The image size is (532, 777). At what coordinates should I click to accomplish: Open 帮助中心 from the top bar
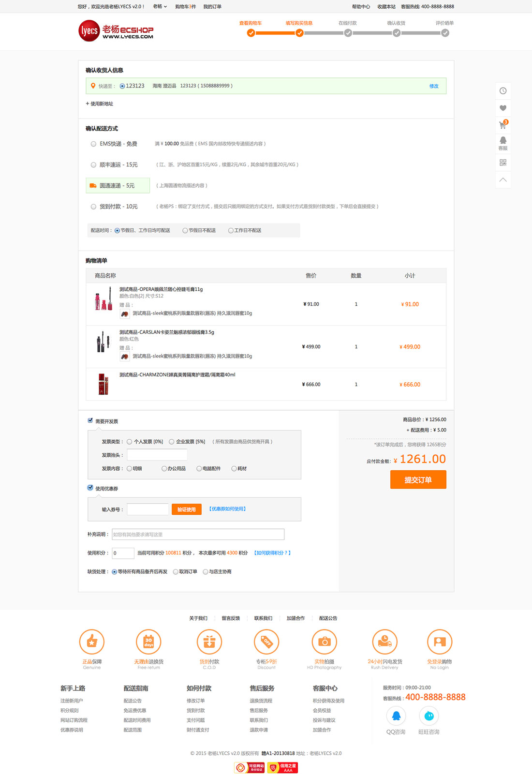[361, 7]
